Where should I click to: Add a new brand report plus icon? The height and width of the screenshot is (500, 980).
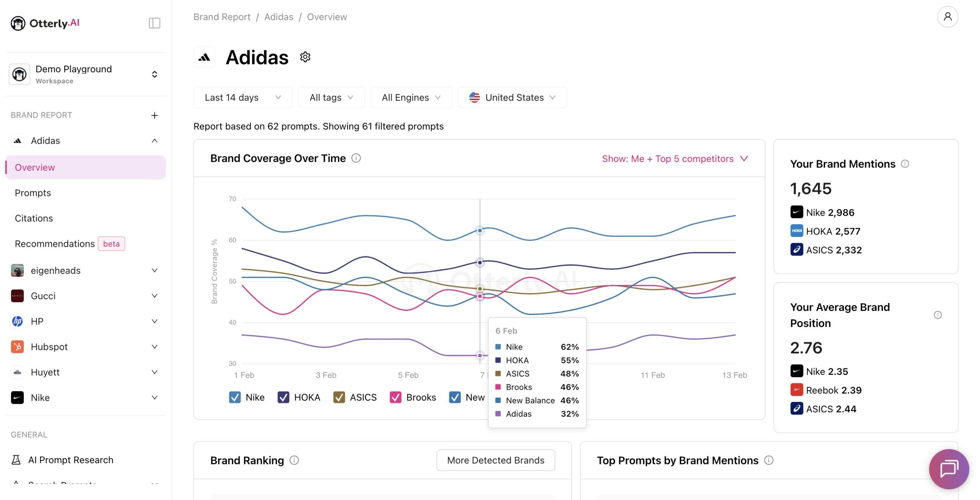(x=154, y=115)
